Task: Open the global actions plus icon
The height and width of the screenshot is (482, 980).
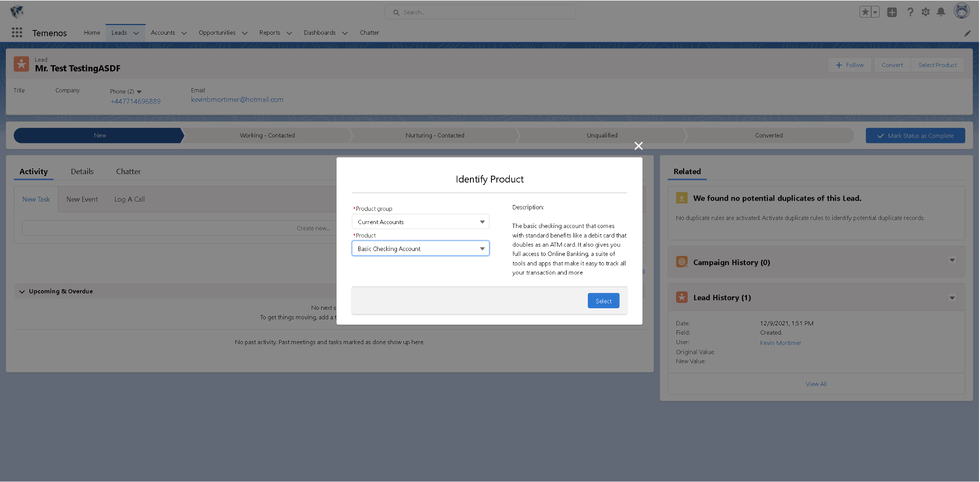Action: click(x=892, y=12)
